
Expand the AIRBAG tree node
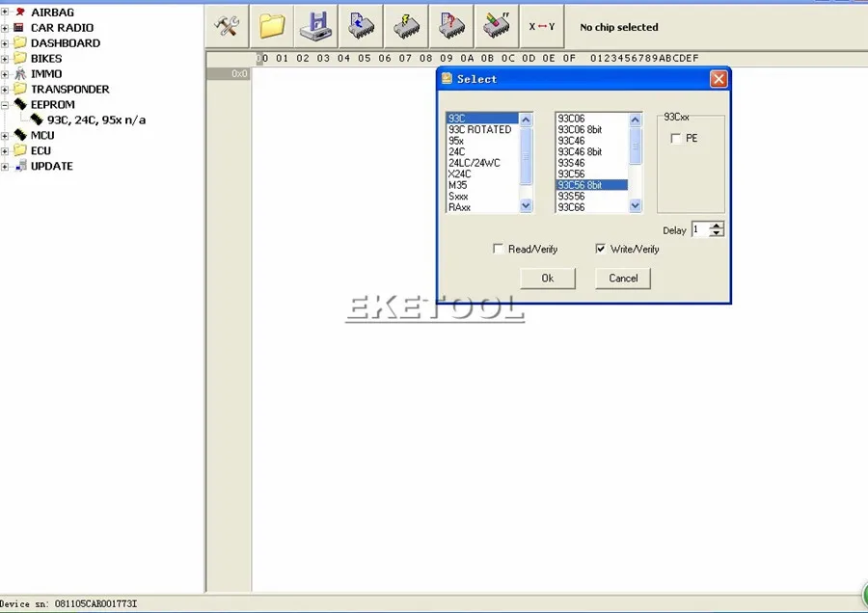5,12
